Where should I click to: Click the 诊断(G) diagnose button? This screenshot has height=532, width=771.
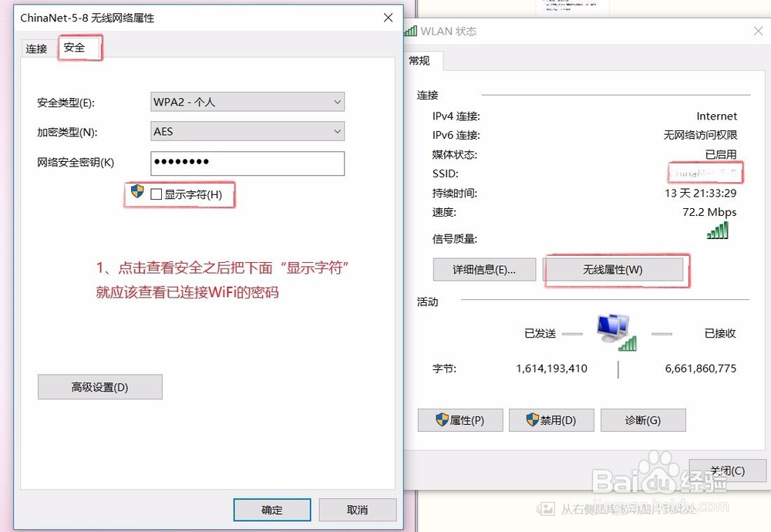point(643,420)
